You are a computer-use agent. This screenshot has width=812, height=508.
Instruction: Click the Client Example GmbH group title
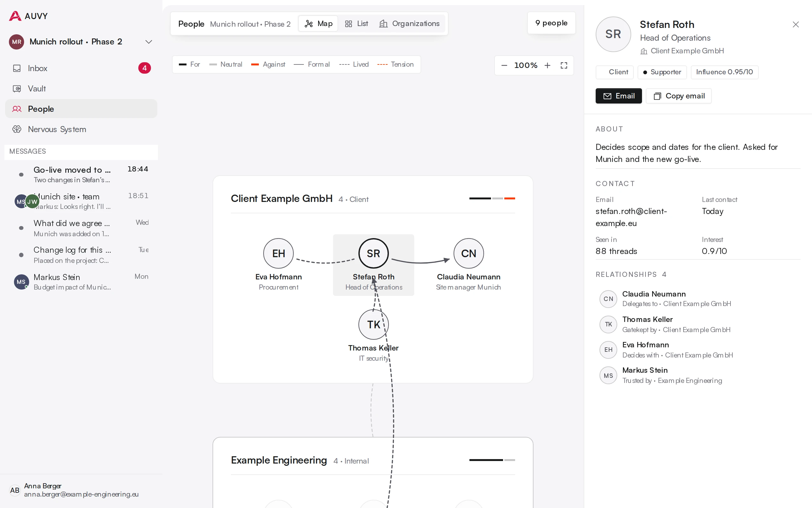tap(282, 198)
